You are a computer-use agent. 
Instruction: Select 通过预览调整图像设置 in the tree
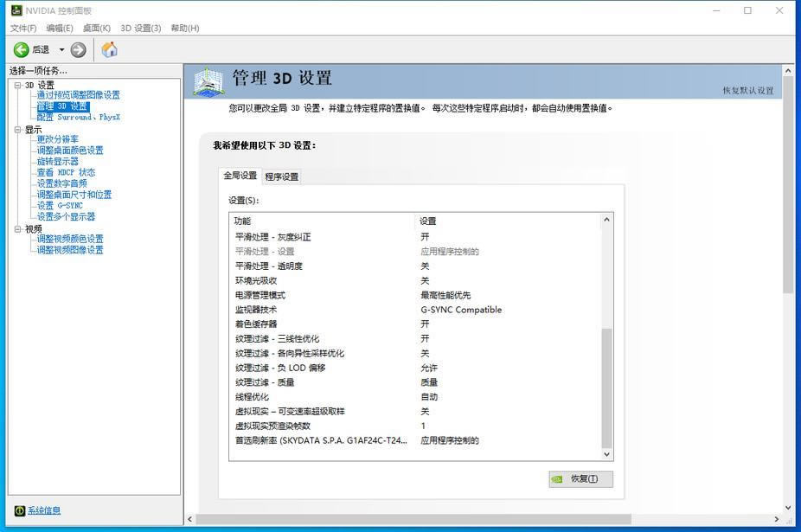[x=78, y=95]
